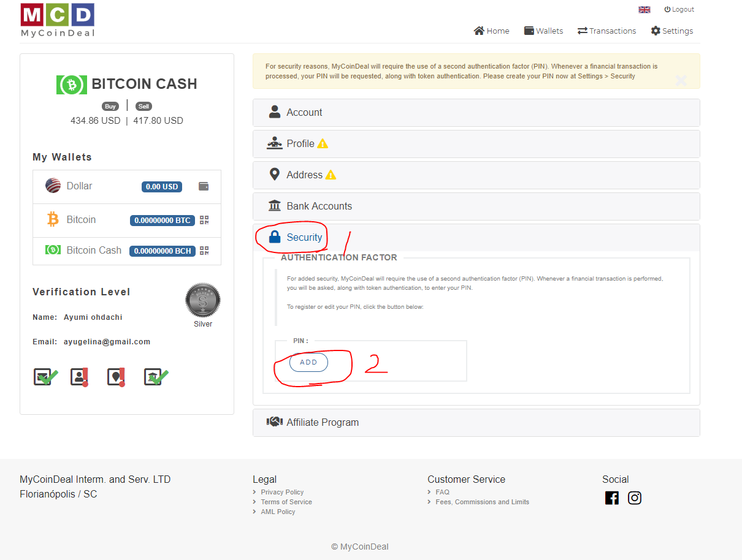This screenshot has height=560, width=742.
Task: Show Bitcoin Cash wallet QR code
Action: click(x=204, y=251)
